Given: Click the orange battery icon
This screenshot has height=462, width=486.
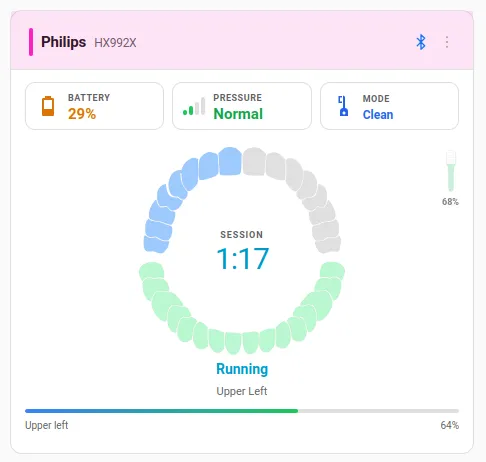Looking at the screenshot, I should [48, 106].
